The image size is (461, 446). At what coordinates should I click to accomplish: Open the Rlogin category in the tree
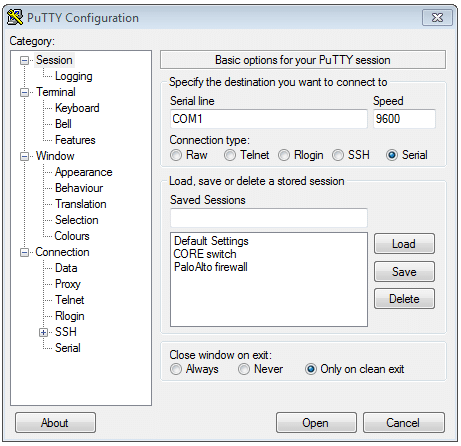point(69,316)
